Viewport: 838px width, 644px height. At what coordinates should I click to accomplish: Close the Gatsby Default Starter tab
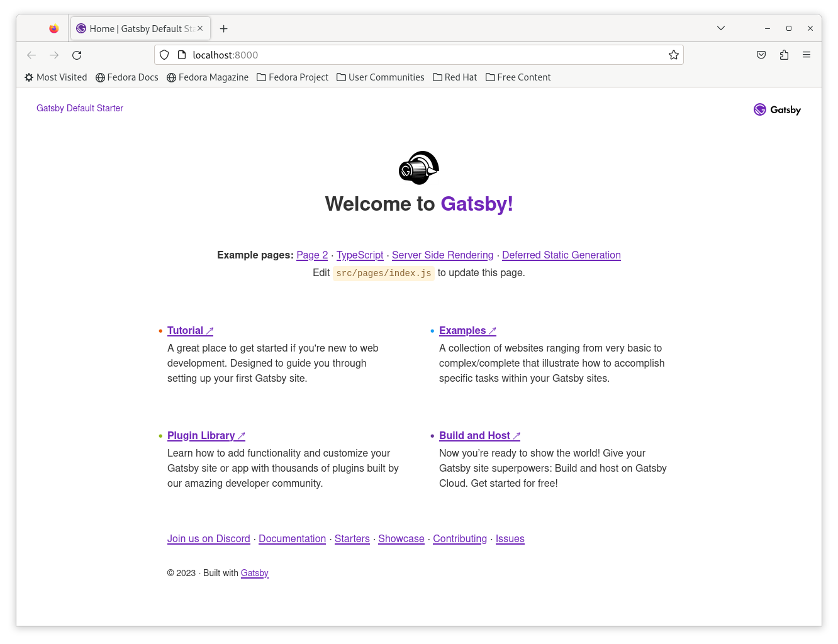200,28
